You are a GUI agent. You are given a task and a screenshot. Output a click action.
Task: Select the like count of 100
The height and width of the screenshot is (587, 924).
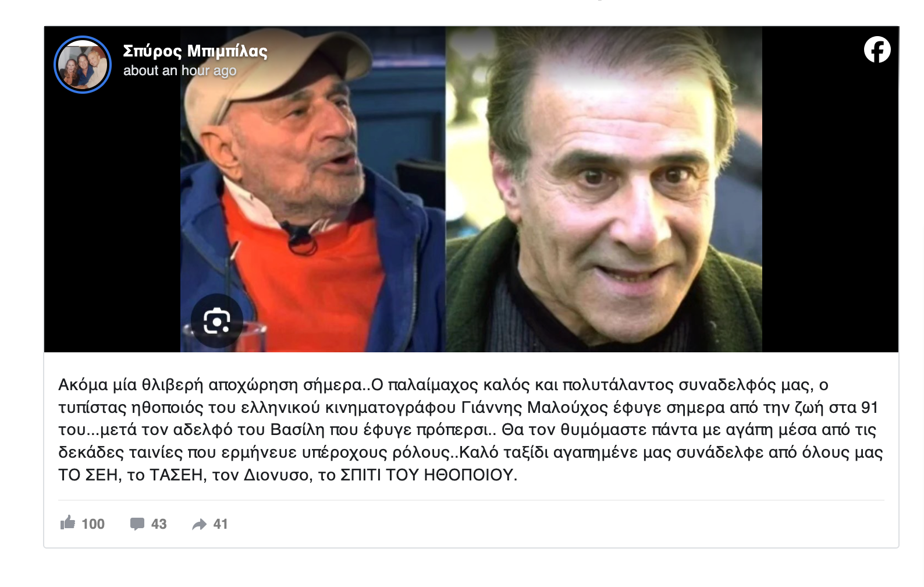click(x=93, y=524)
